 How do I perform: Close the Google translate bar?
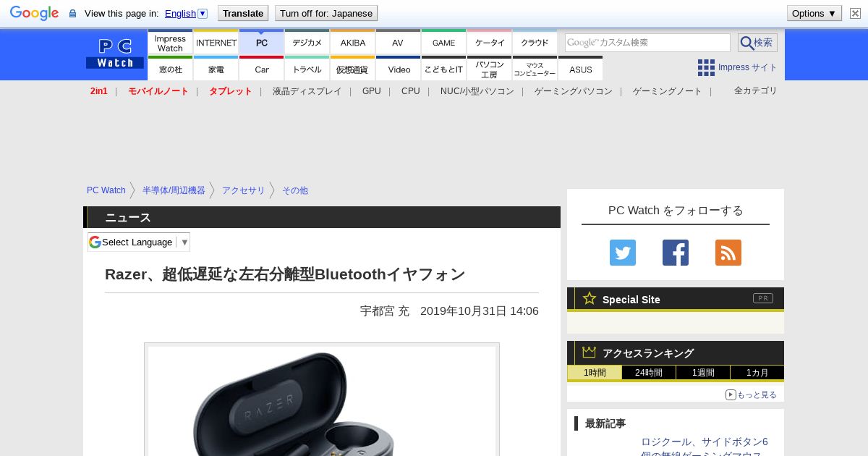pyautogui.click(x=855, y=14)
